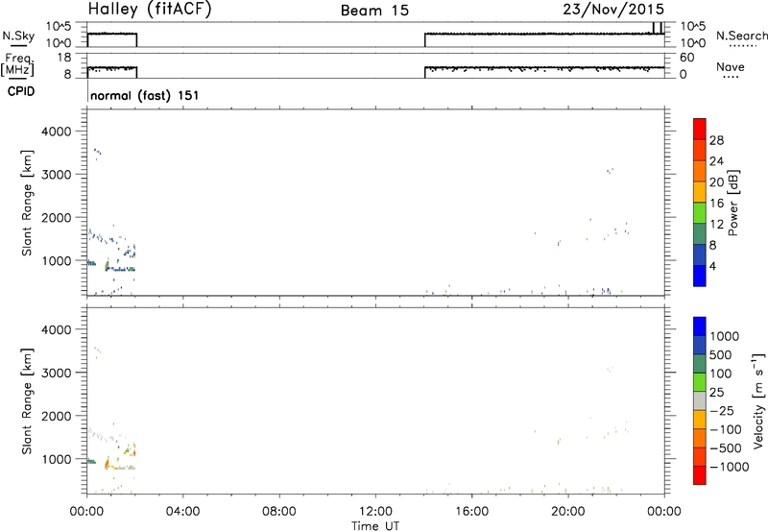Click the '1000' range tick on velocity panel

(x=57, y=459)
